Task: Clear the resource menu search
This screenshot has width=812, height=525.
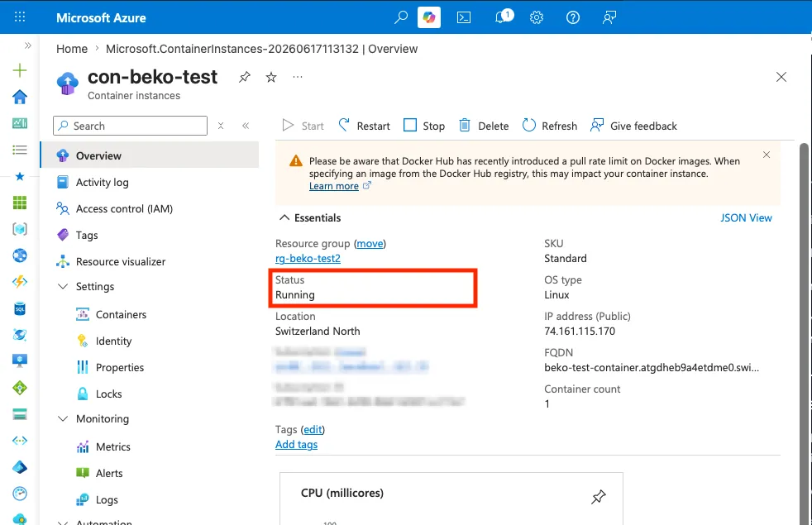Action: pos(221,126)
